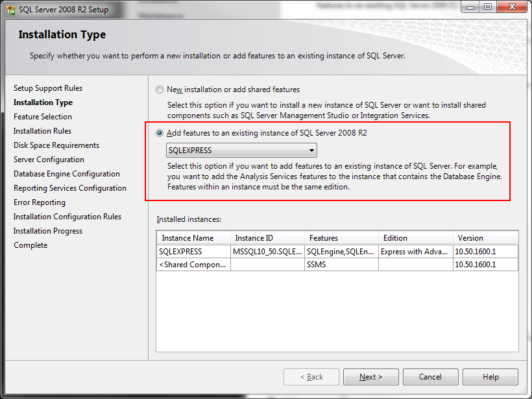Open the SQLEXPRESS instance dropdown
The image size is (532, 399).
[241, 151]
